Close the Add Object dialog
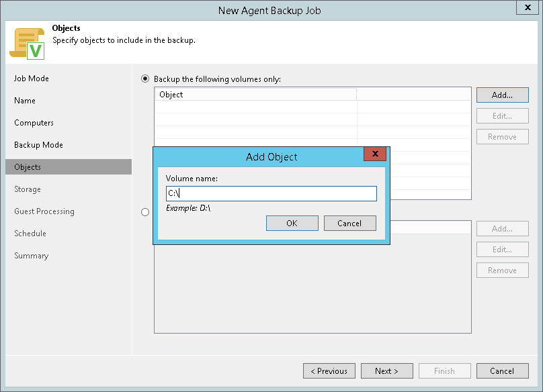This screenshot has height=392, width=543. click(x=375, y=154)
